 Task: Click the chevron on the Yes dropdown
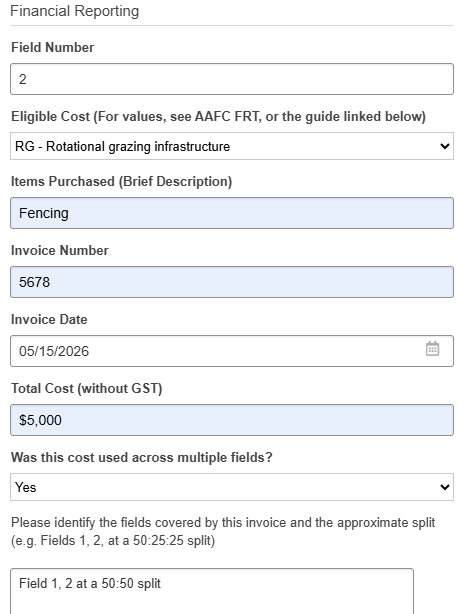pos(445,487)
